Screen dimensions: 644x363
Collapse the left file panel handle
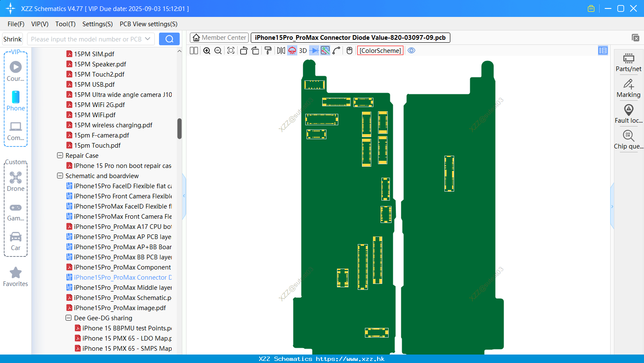[x=184, y=196]
